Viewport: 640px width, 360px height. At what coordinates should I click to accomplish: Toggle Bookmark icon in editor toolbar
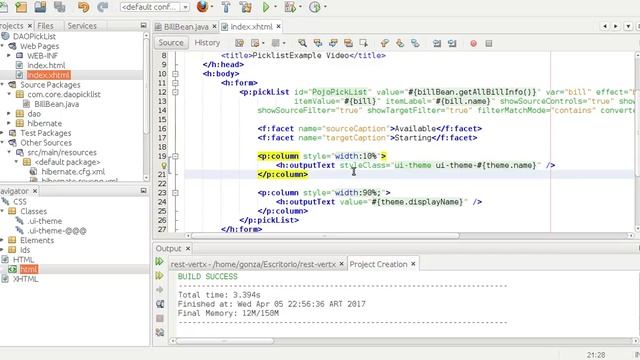click(x=415, y=43)
